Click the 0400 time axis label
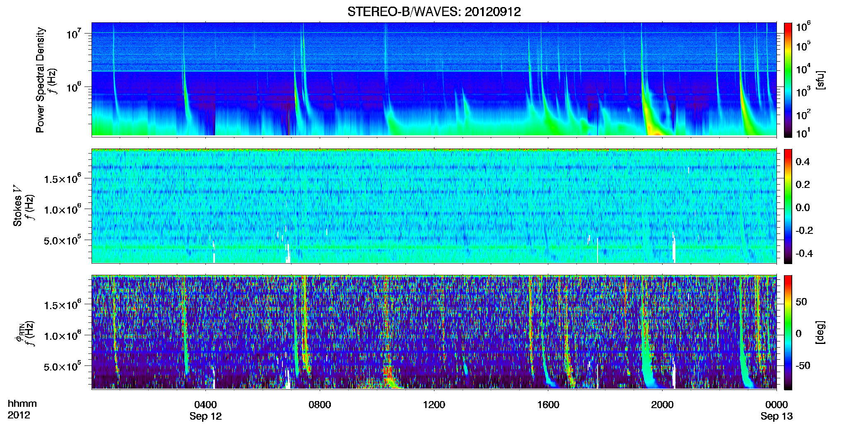Image resolution: width=868 pixels, height=447 pixels. pyautogui.click(x=205, y=405)
